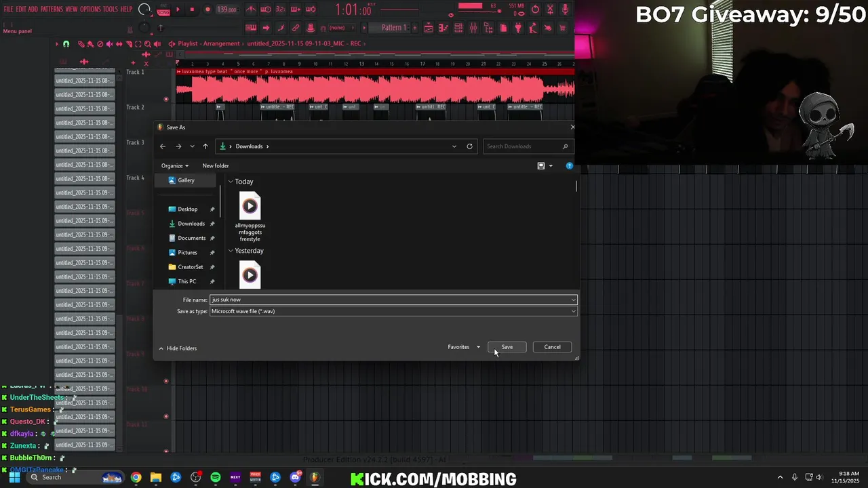Click the plus button beside Pattern 1
Screen dimensions: 868x488
coord(414,28)
